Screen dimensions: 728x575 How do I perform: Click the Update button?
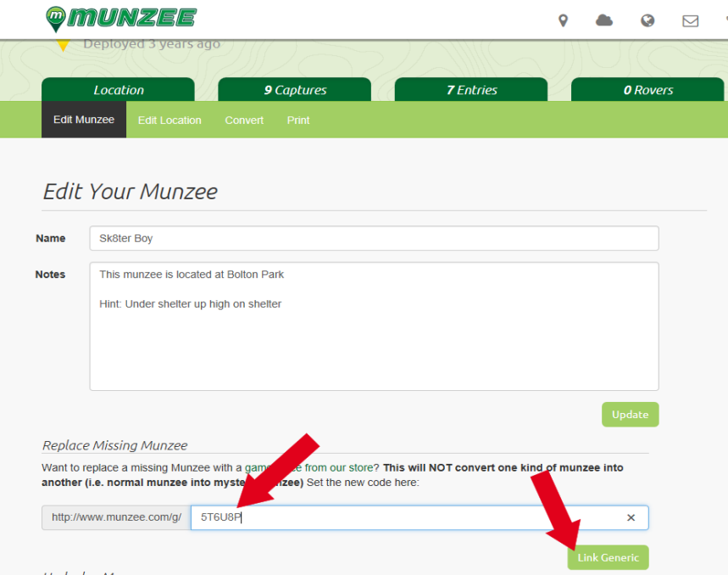pyautogui.click(x=630, y=415)
